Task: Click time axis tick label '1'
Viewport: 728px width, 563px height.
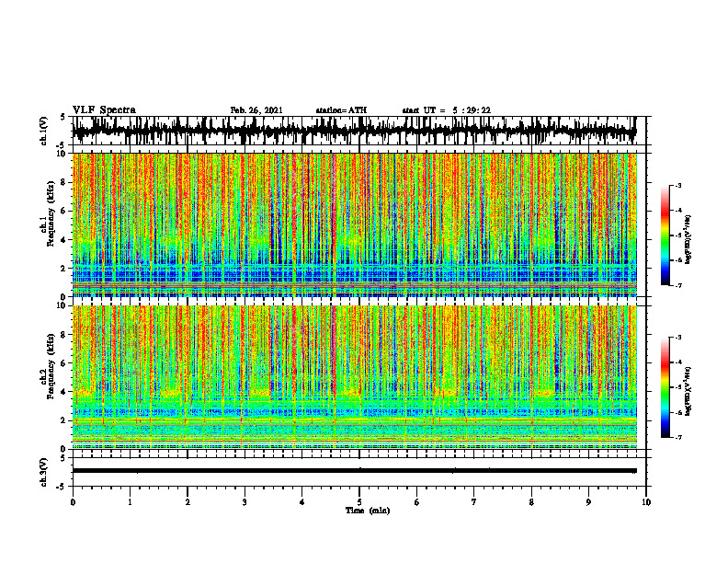Action: (x=130, y=502)
